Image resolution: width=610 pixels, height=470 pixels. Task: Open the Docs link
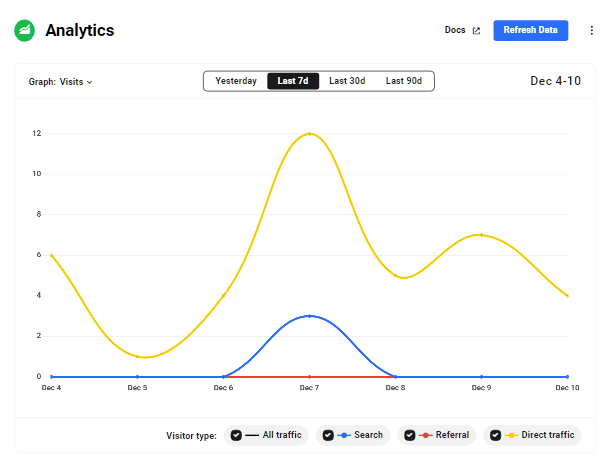tap(455, 30)
